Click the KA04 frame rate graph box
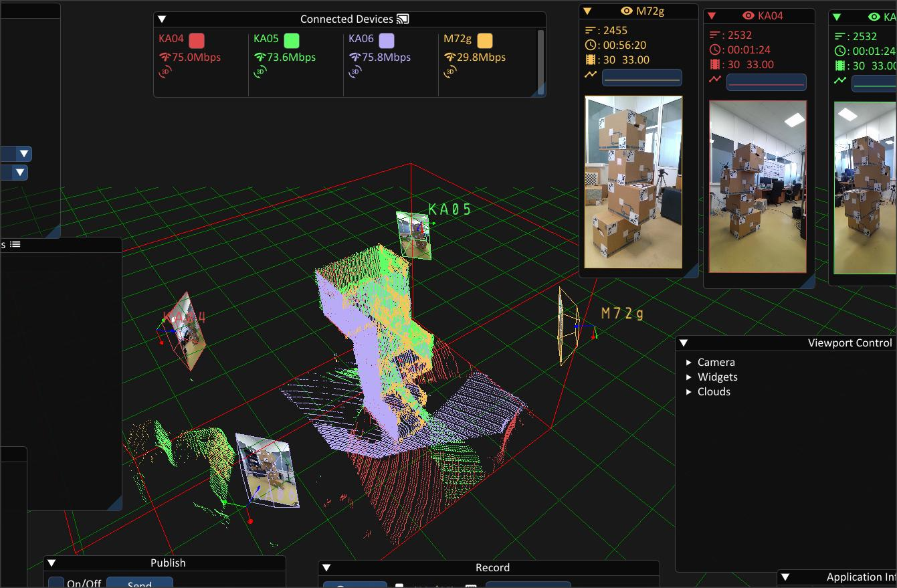 pyautogui.click(x=767, y=82)
